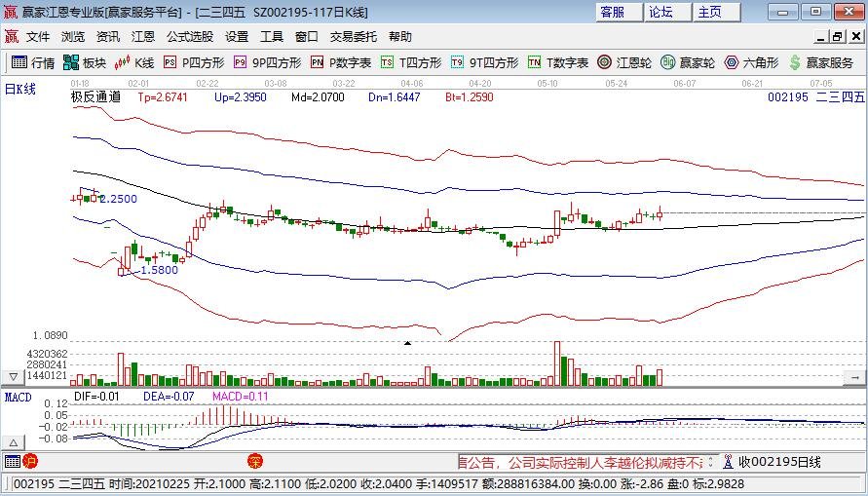Click the Dn=1.6447 value
The width and height of the screenshot is (868, 496).
point(395,97)
